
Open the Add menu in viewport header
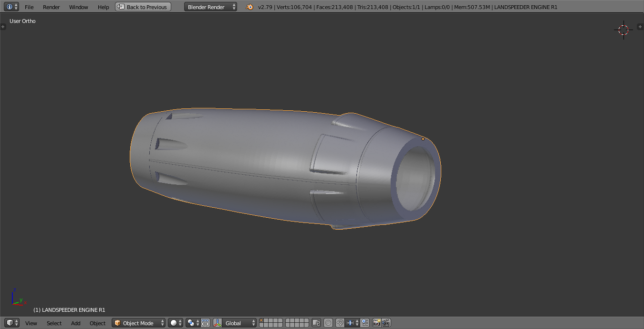tap(75, 323)
